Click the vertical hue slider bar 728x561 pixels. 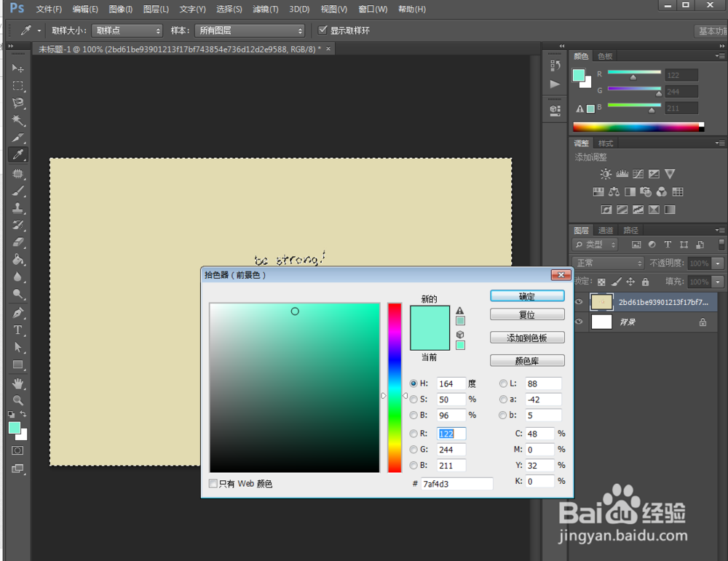coord(395,387)
